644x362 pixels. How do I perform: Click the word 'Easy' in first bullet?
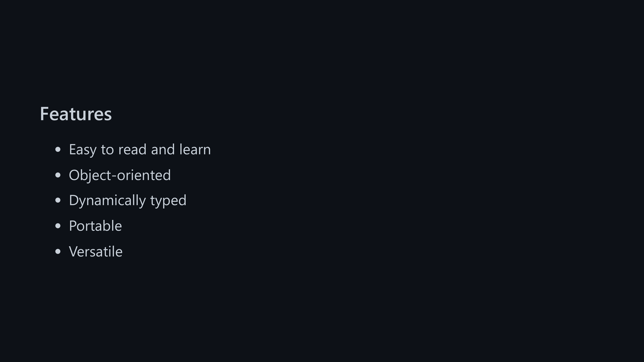[x=82, y=149]
